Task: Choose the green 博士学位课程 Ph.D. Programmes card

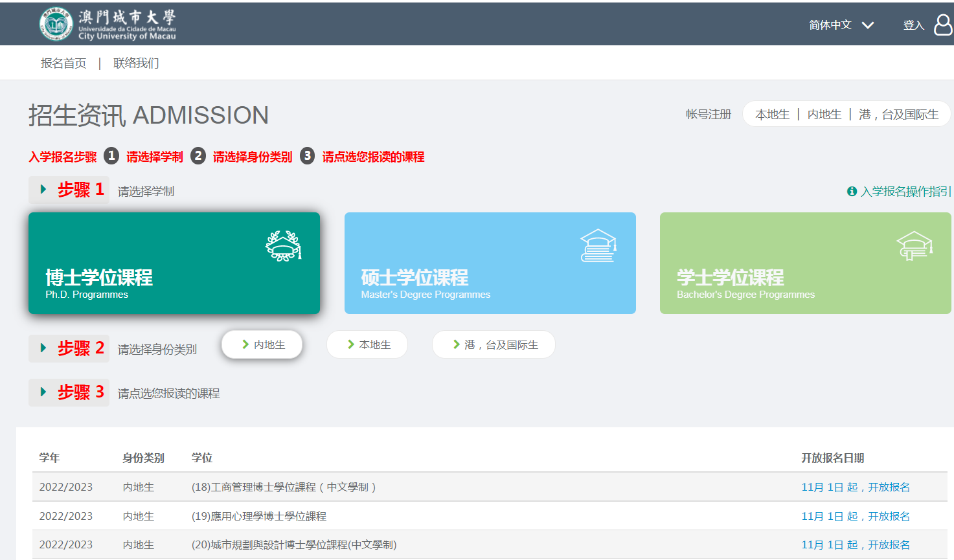Action: 174,263
